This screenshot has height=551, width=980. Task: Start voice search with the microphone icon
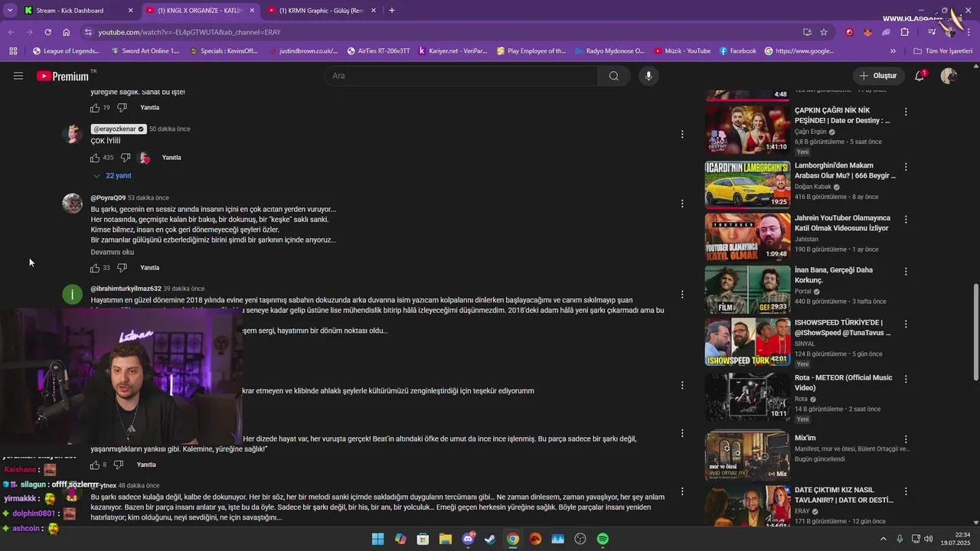tap(648, 76)
